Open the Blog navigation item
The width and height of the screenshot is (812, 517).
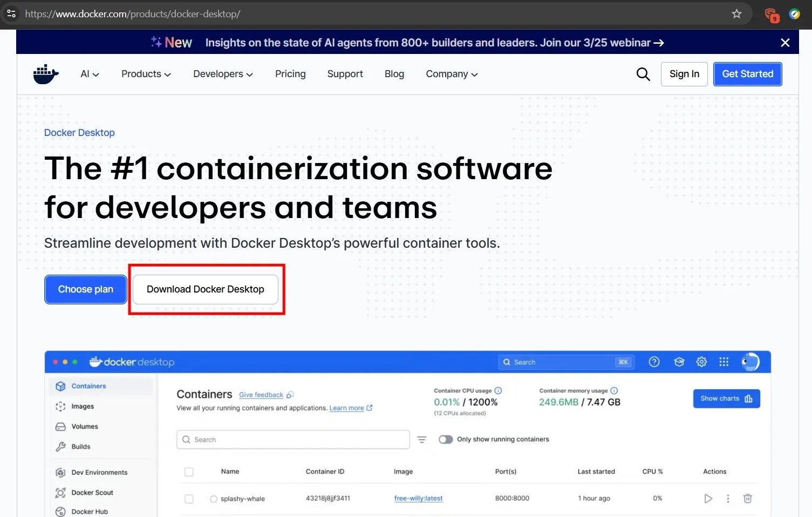click(x=394, y=74)
